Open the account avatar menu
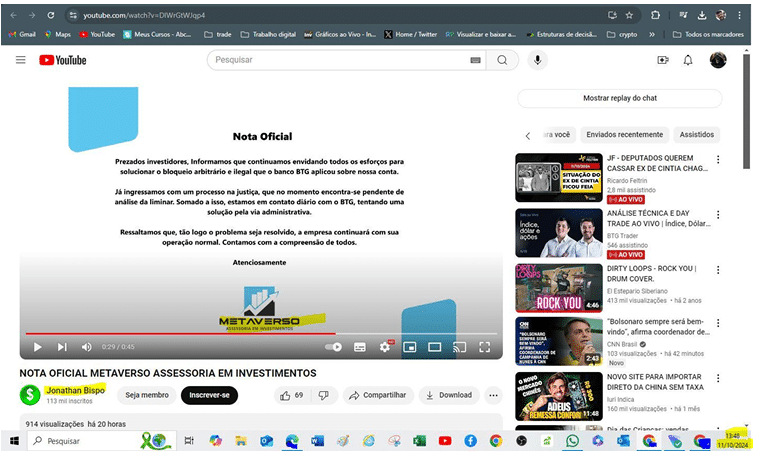The height and width of the screenshot is (460, 760). tap(718, 60)
